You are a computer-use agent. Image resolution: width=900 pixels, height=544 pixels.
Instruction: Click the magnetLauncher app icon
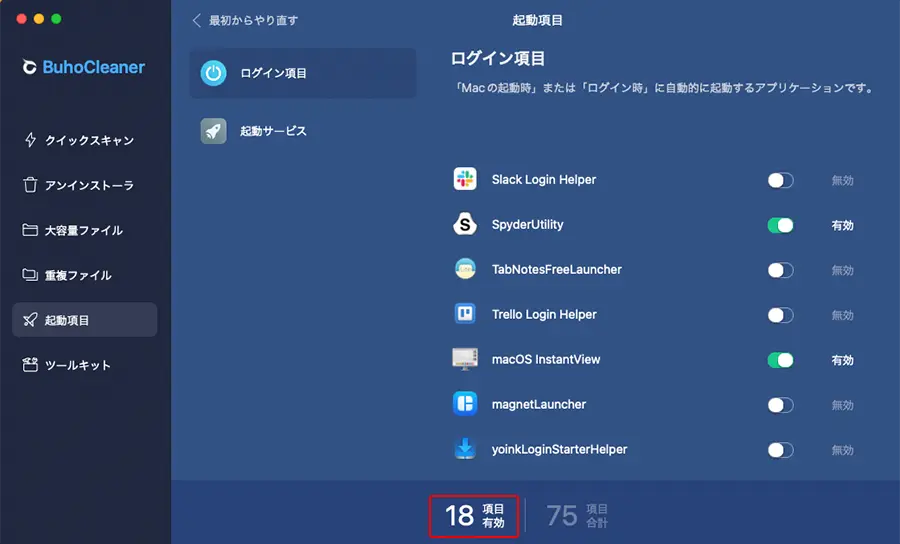465,404
